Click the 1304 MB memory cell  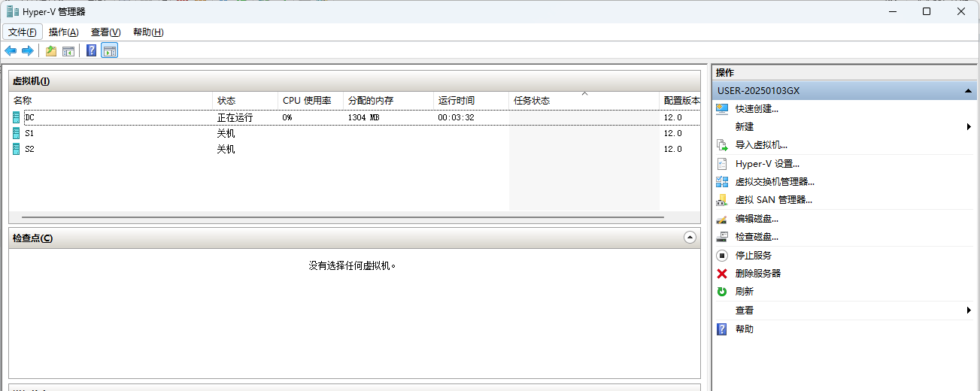click(x=363, y=117)
